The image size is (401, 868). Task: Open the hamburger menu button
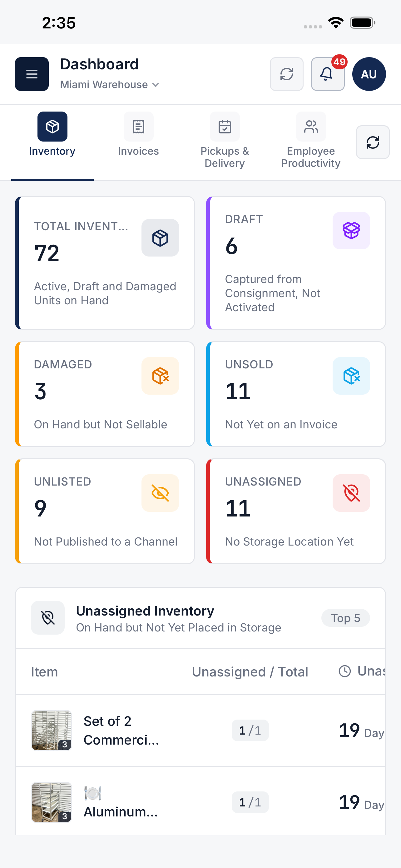(32, 74)
